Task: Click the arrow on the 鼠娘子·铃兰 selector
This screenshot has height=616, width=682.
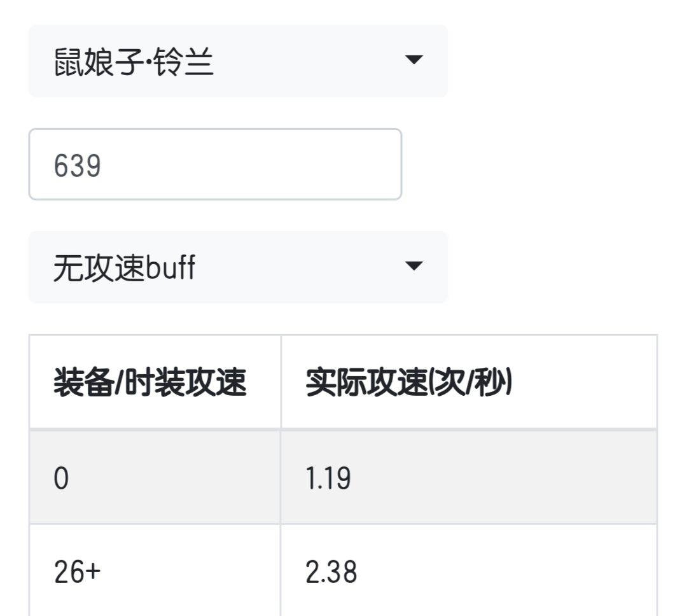Action: (414, 60)
